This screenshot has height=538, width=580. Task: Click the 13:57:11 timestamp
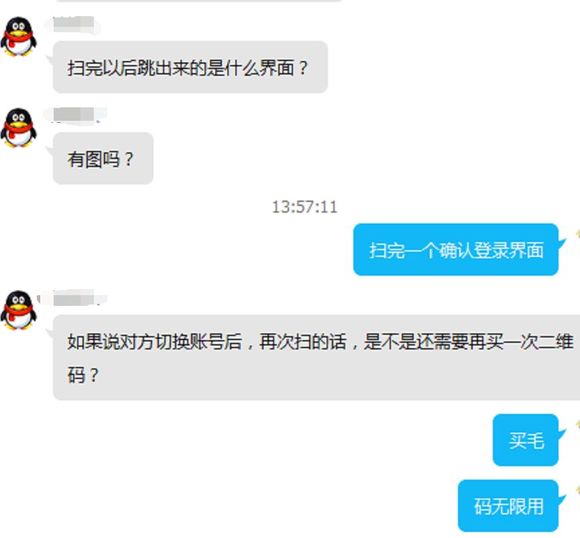click(305, 206)
